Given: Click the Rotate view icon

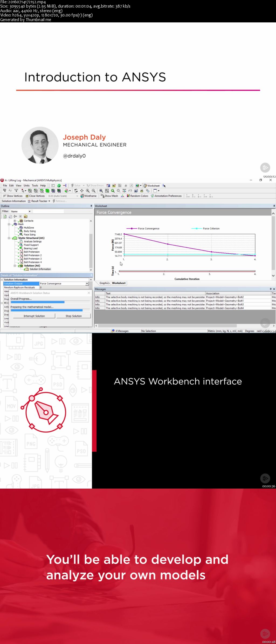Looking at the screenshot, I should [76, 191].
